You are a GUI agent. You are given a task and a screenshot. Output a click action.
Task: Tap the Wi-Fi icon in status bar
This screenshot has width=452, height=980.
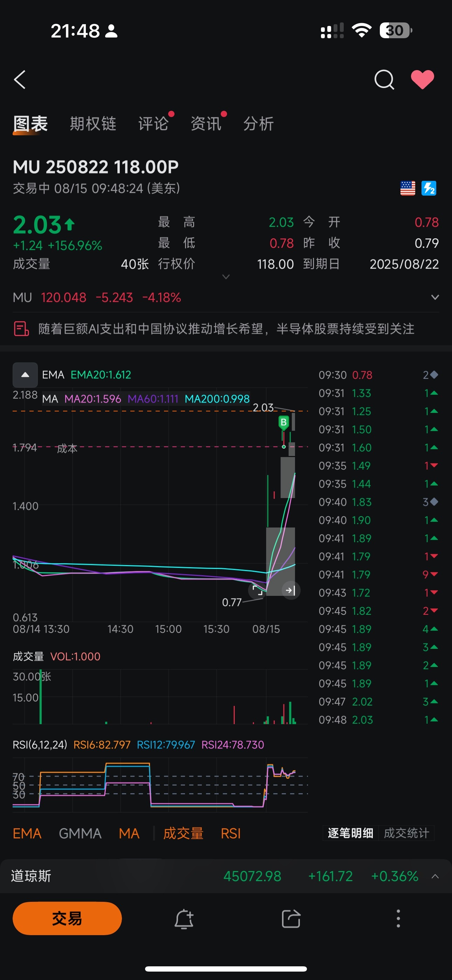point(362,30)
